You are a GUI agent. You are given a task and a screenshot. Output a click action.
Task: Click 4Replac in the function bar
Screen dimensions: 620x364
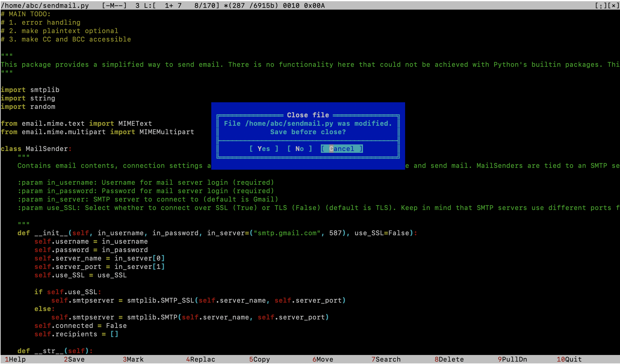pos(200,359)
